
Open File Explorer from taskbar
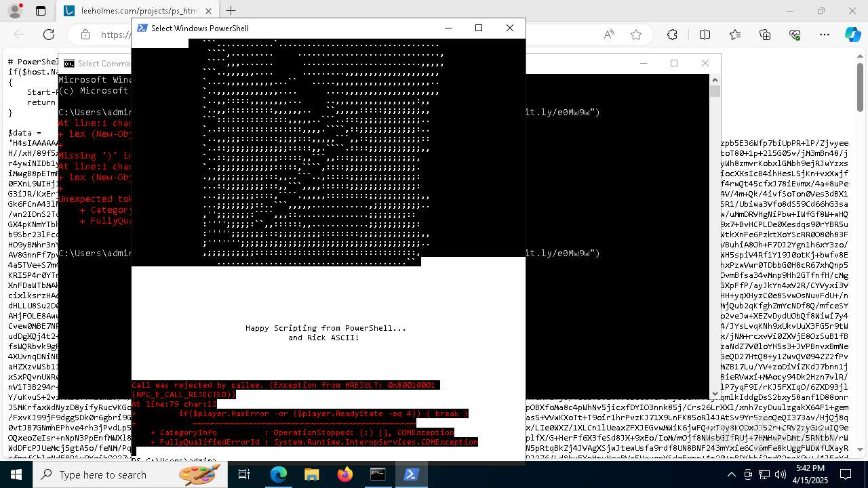pyautogui.click(x=312, y=474)
